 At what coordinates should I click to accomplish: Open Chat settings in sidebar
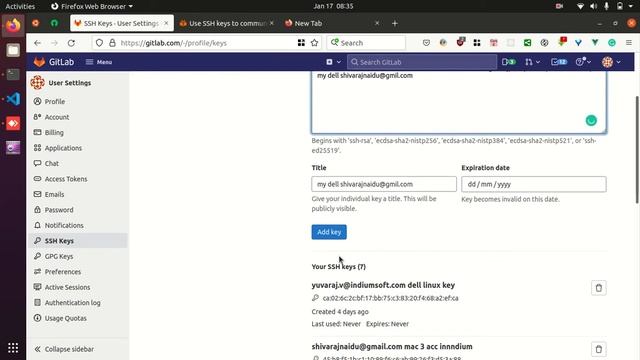[x=51, y=163]
